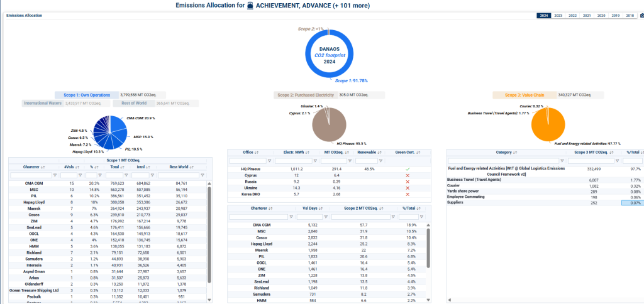Screen dimensions: 644x304
Task: Click the CMA CGM slice of the blue pie
Action: tap(118, 124)
